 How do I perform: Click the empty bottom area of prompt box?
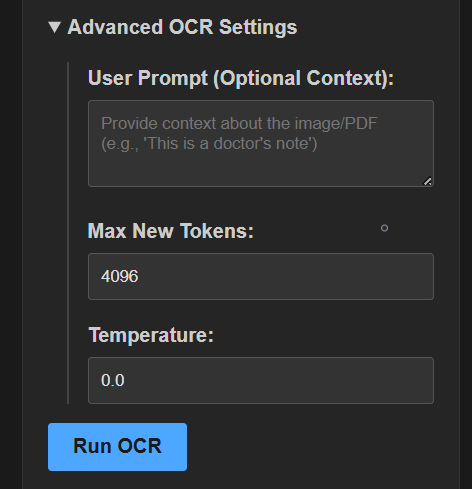pyautogui.click(x=253, y=170)
